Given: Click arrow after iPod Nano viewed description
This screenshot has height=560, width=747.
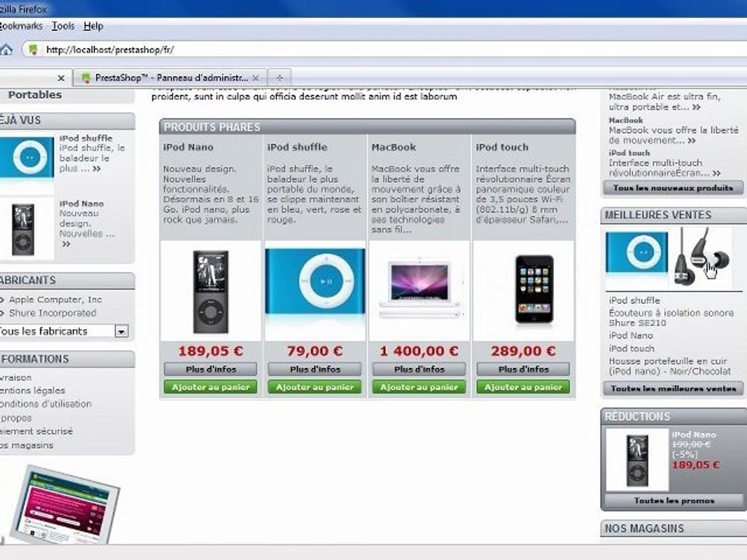Looking at the screenshot, I should pyautogui.click(x=65, y=243).
